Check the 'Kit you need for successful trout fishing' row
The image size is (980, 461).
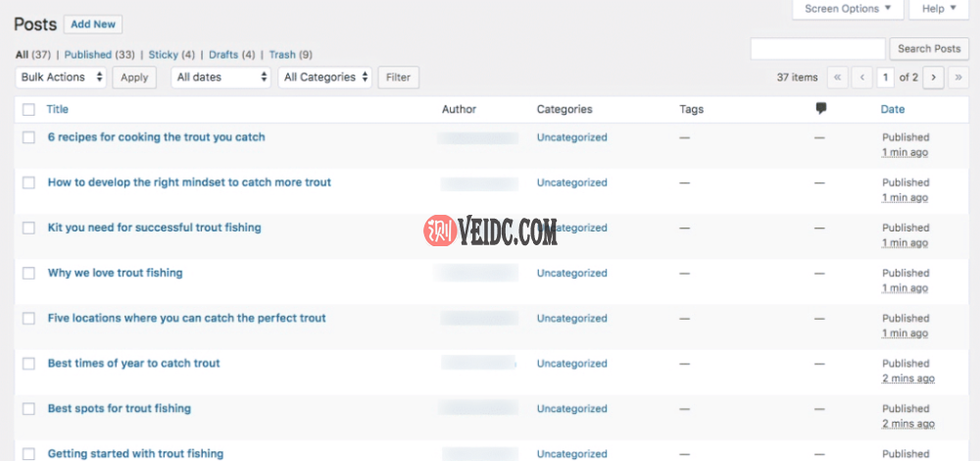[28, 228]
